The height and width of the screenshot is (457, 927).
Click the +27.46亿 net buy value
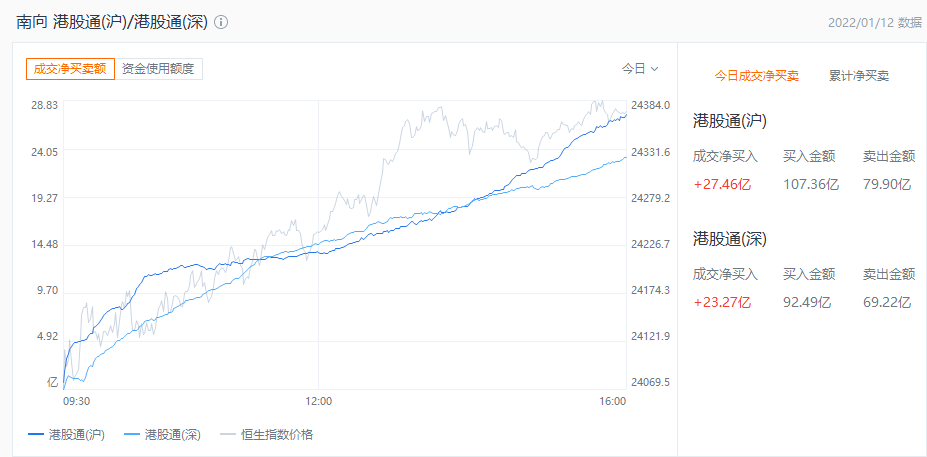coord(722,184)
